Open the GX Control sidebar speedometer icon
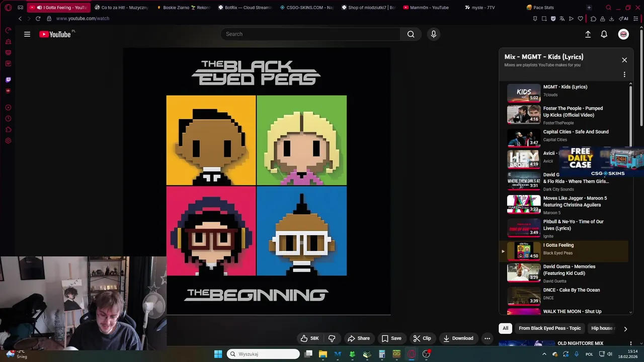The image size is (644, 362). pyautogui.click(x=8, y=30)
